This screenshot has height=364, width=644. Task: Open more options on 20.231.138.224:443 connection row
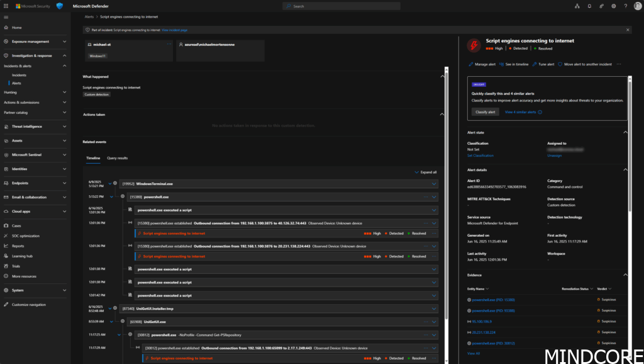pyautogui.click(x=426, y=246)
